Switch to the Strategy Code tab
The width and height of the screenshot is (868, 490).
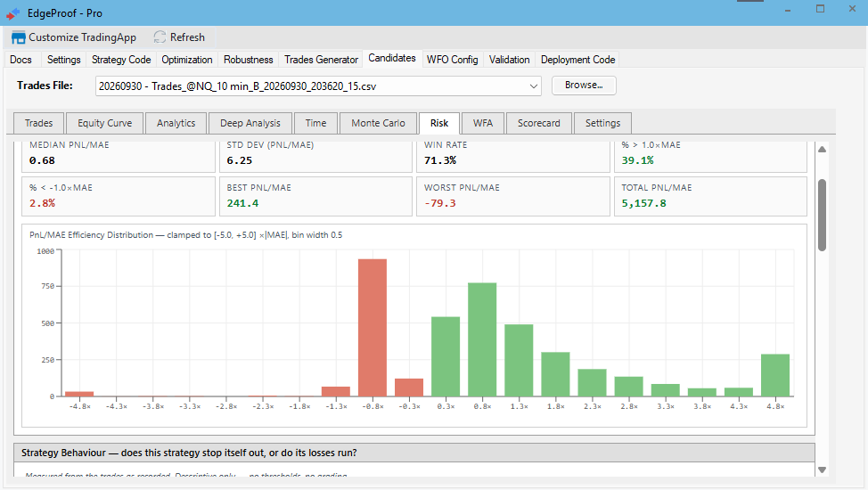point(121,60)
